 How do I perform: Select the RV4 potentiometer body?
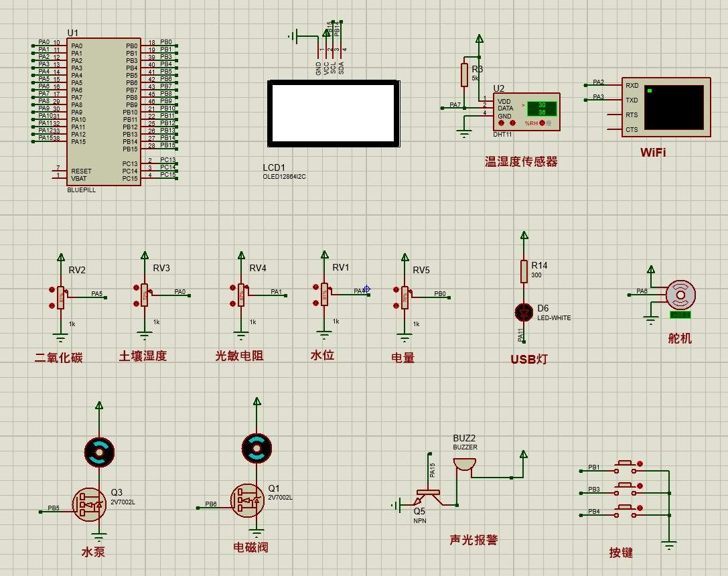241,295
